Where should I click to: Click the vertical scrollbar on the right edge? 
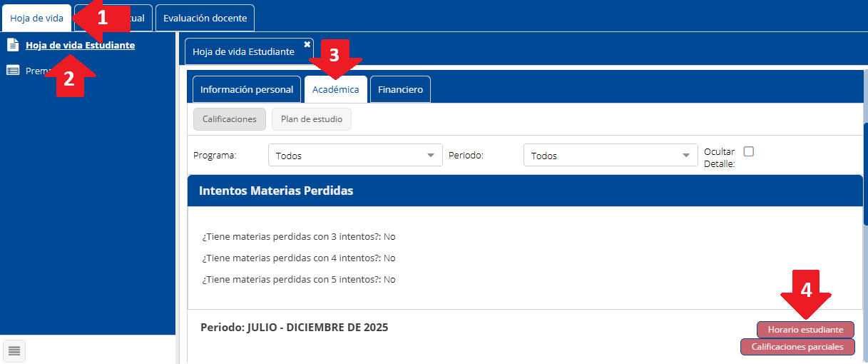click(865, 173)
